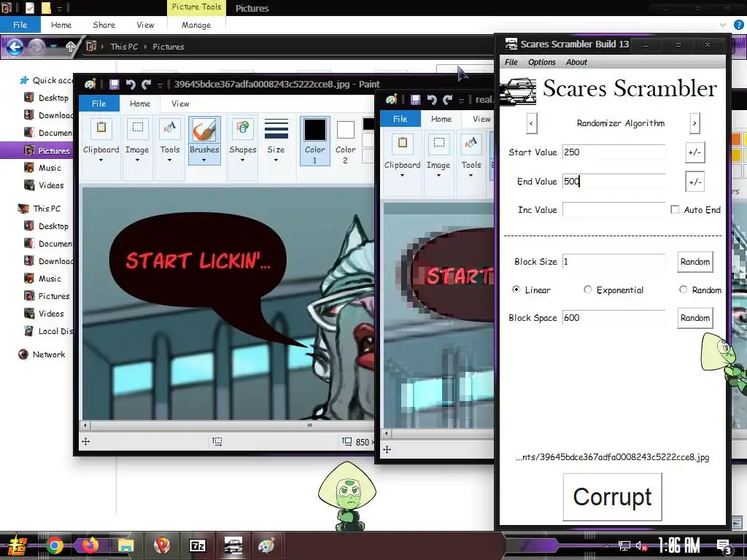Click the save icon in right Paint title bar
747x560 pixels.
(x=415, y=99)
